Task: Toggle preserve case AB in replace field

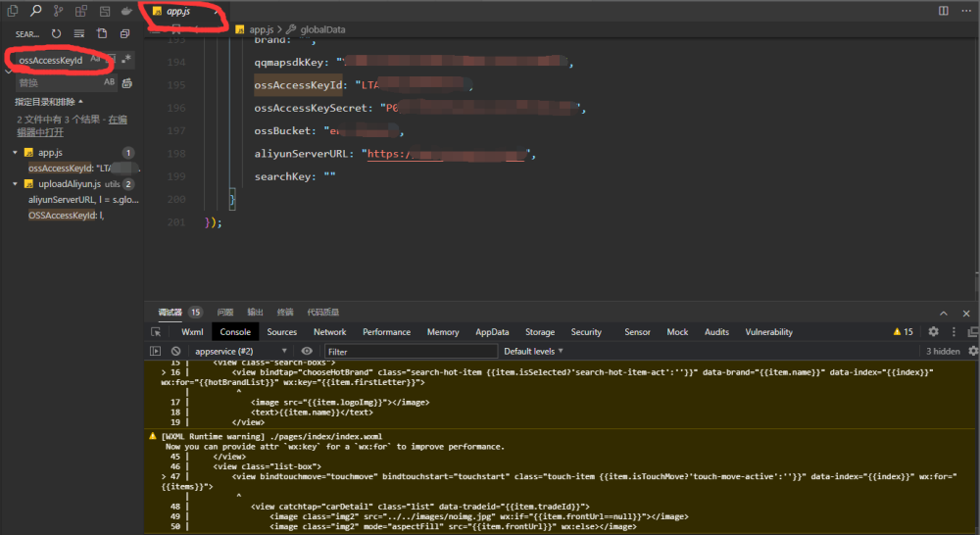Action: (x=110, y=82)
